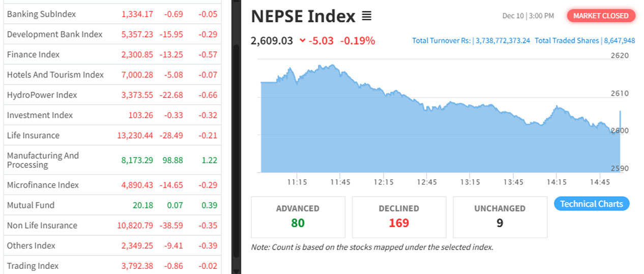Click the Advanced stocks count box
Screen dimensions: 644x274
coord(298,217)
